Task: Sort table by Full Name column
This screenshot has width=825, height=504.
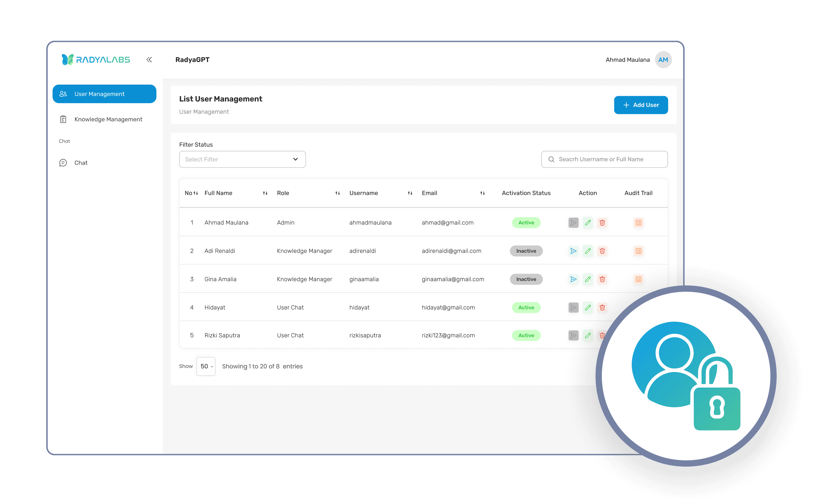Action: [265, 193]
